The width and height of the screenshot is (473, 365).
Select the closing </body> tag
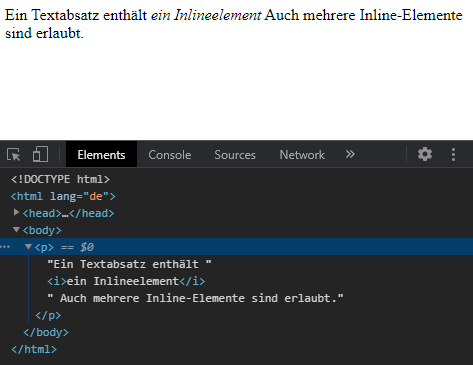[46, 332]
